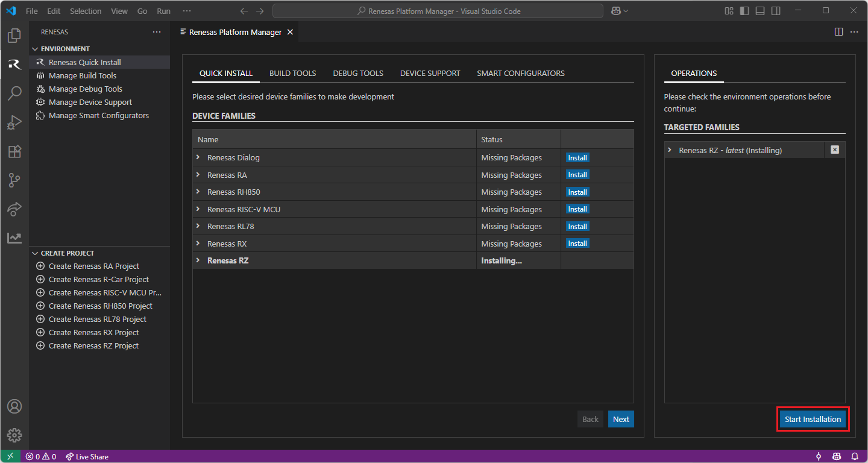Open the Explorer view icon
This screenshot has height=463, width=868.
(14, 36)
